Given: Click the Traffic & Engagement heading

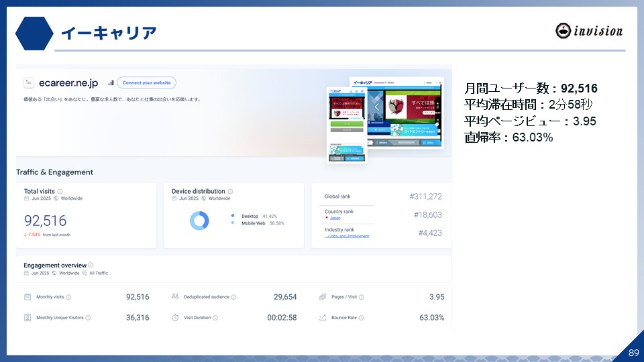Looking at the screenshot, I should (54, 172).
